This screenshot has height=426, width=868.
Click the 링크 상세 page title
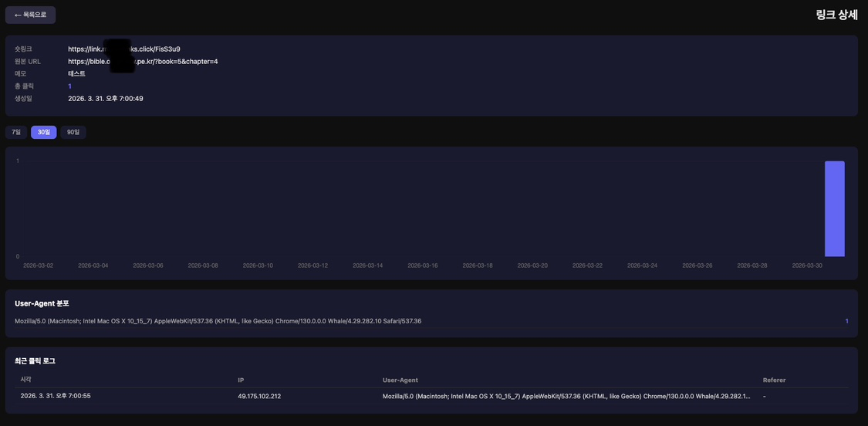[x=836, y=15]
